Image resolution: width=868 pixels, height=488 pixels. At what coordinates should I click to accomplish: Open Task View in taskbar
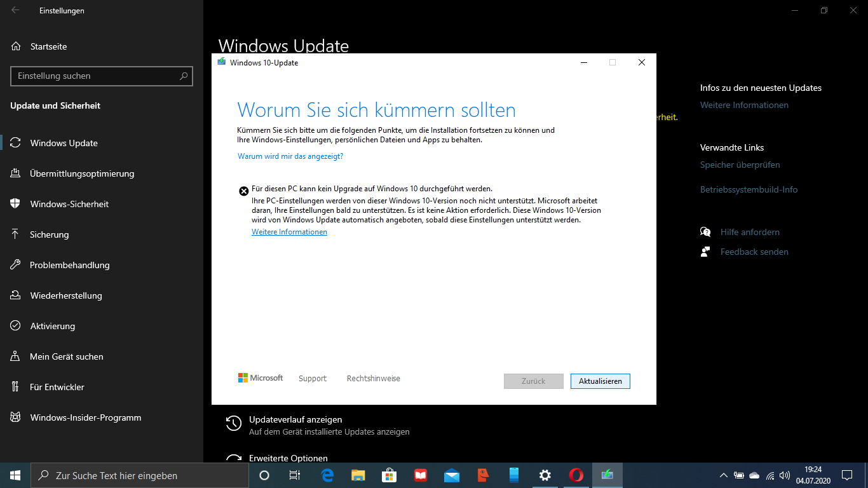point(295,475)
